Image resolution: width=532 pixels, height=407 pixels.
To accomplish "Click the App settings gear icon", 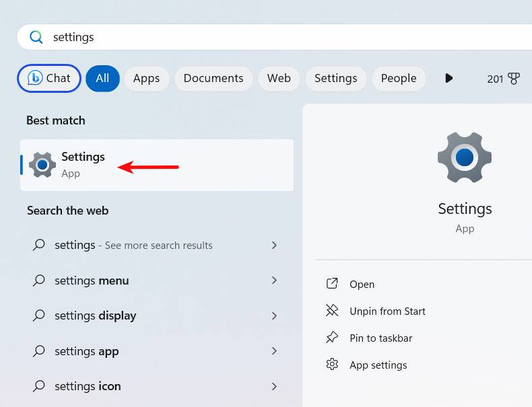I will point(332,365).
